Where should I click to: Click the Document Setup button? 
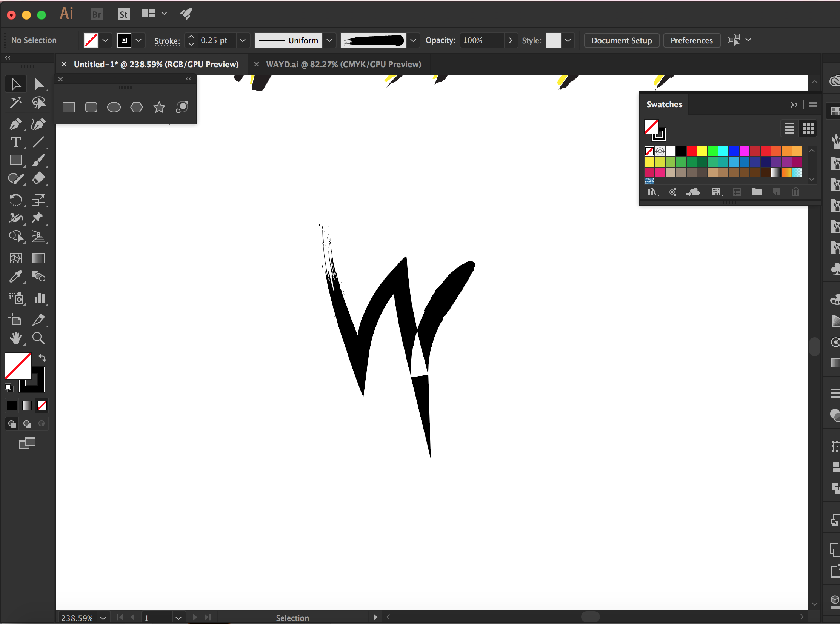click(x=621, y=40)
